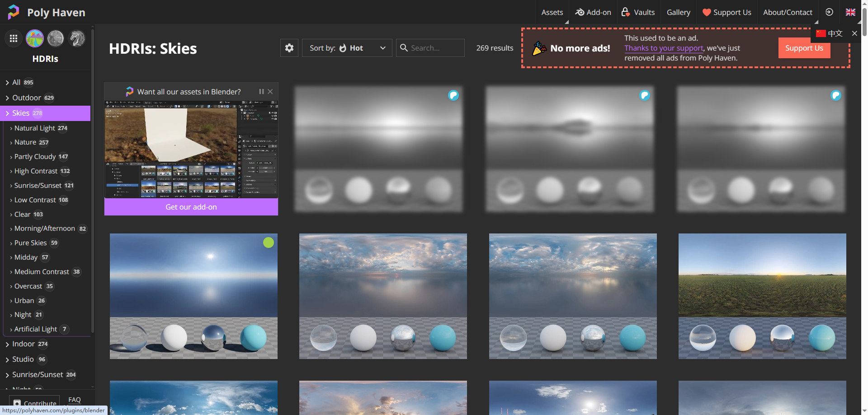Click the Blender logo beside Add-on

click(580, 12)
